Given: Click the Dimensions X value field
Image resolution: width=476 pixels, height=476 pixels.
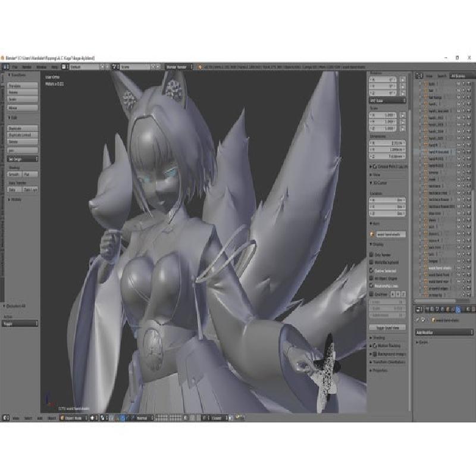Looking at the screenshot, I should tap(387, 143).
